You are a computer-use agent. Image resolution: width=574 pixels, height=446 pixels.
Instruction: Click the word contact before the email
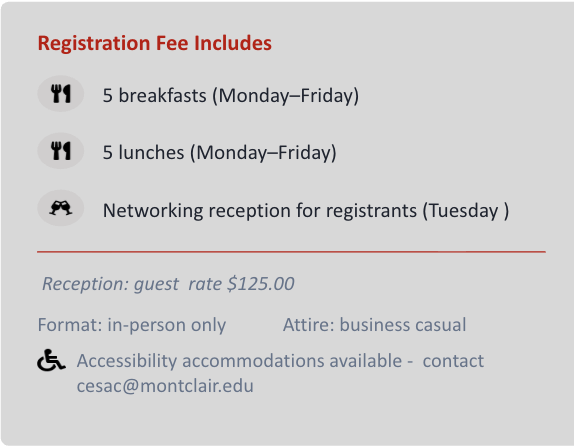point(453,361)
